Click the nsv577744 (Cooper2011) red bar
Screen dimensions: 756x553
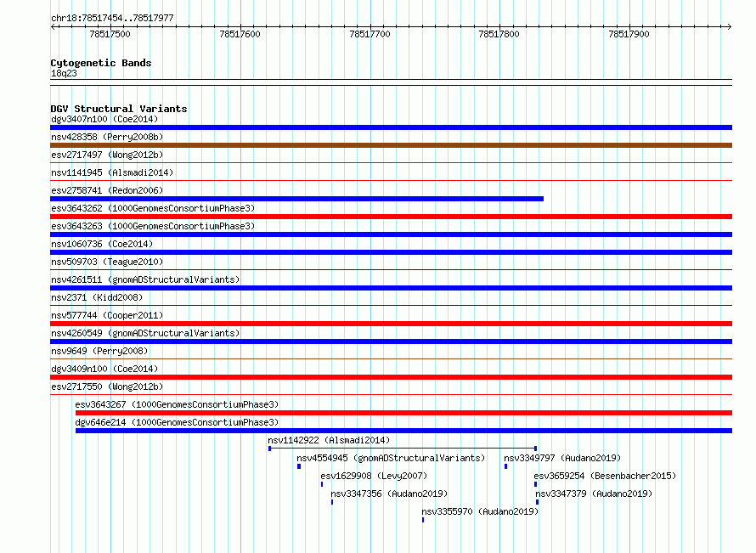tap(391, 324)
